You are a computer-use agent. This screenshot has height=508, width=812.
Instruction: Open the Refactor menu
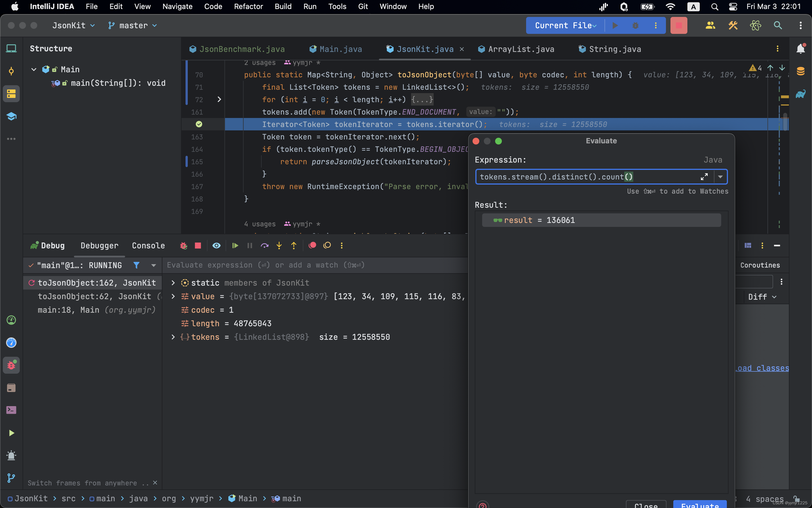[248, 6]
